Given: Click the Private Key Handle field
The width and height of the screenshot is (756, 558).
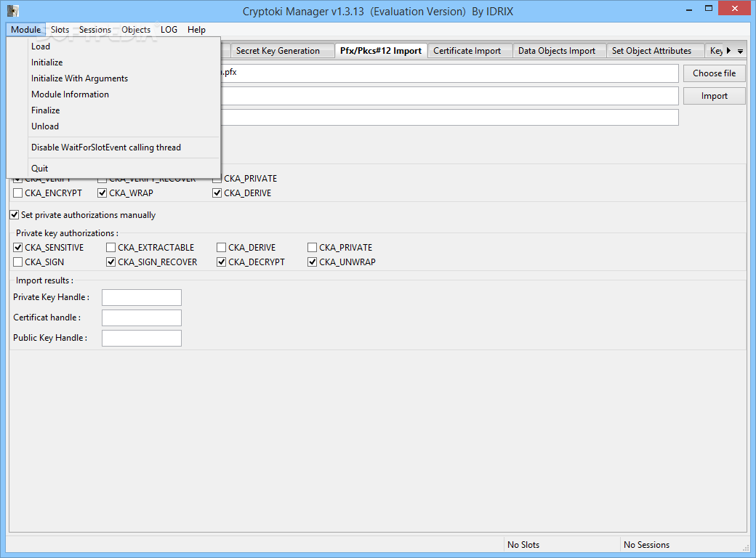Looking at the screenshot, I should pyautogui.click(x=142, y=297).
